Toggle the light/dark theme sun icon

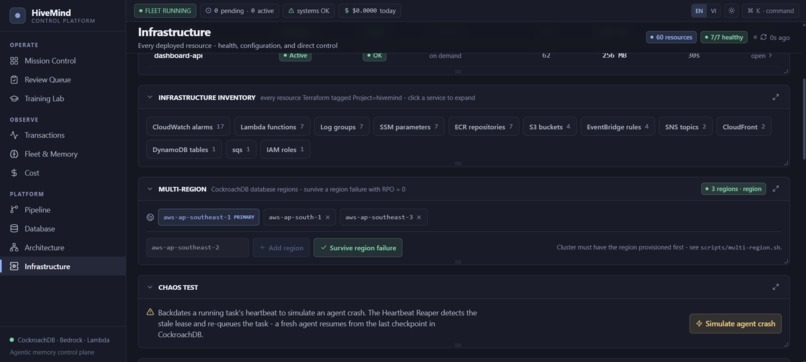(731, 10)
